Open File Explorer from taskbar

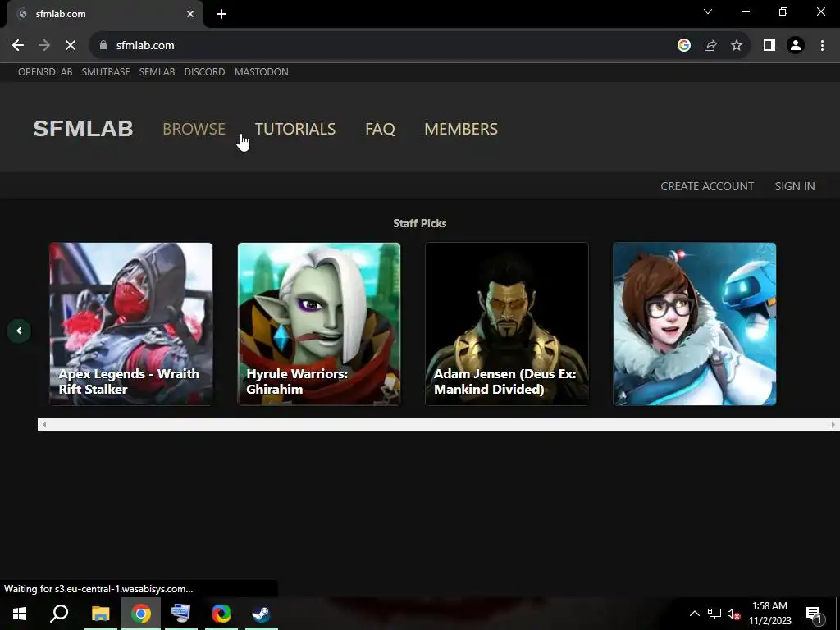click(100, 614)
